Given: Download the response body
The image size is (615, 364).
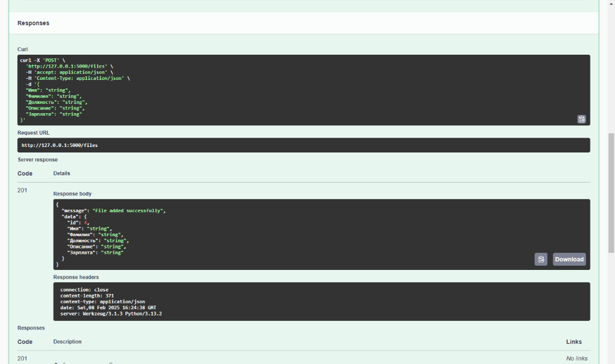Looking at the screenshot, I should point(569,259).
